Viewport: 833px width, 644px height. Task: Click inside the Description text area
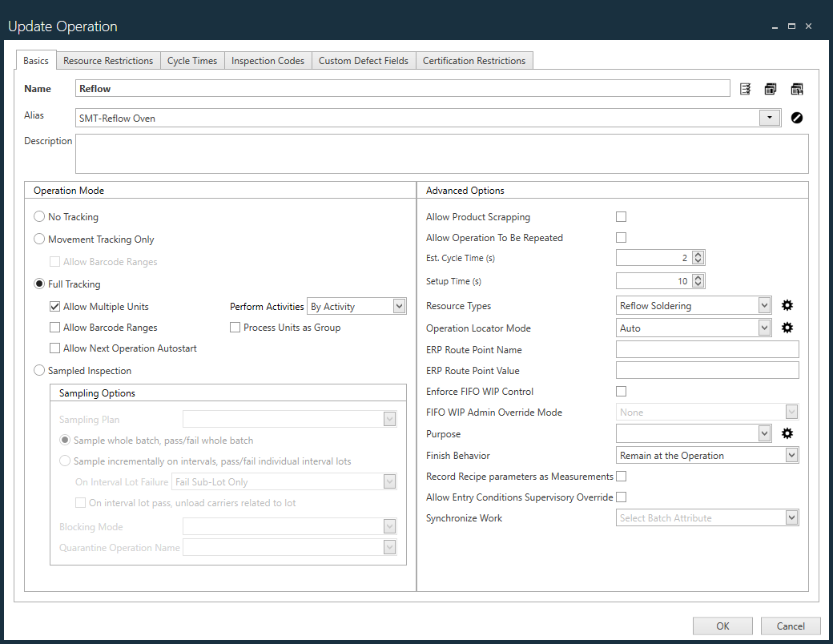(441, 154)
